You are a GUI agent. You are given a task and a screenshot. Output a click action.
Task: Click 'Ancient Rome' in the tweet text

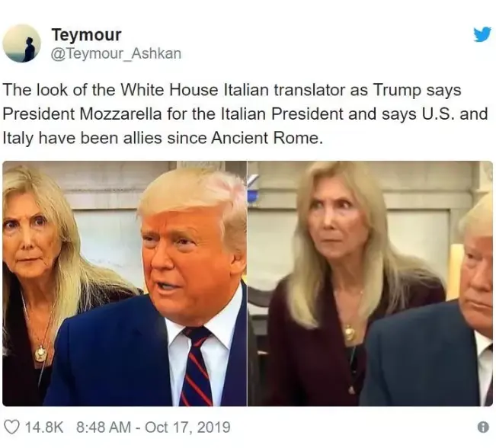coord(267,138)
